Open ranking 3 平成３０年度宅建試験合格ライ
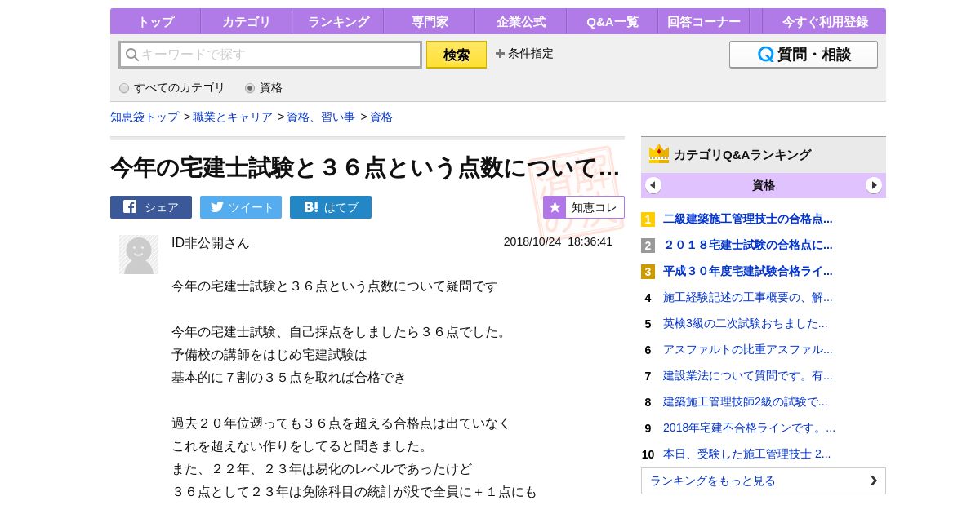 748,271
